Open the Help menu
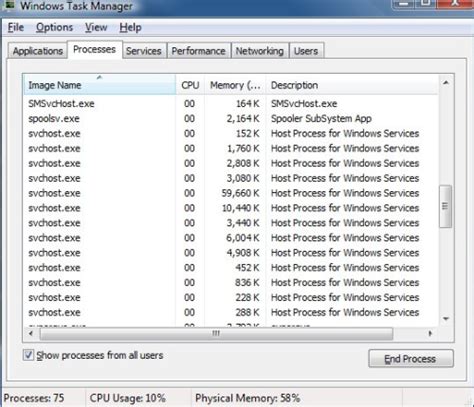 [x=130, y=27]
